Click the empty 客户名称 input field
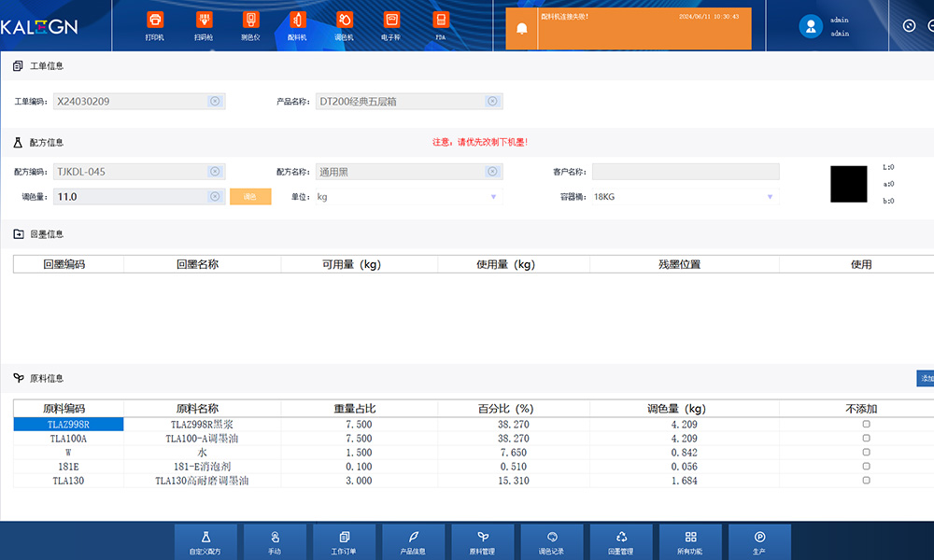The image size is (934, 560). click(x=686, y=172)
